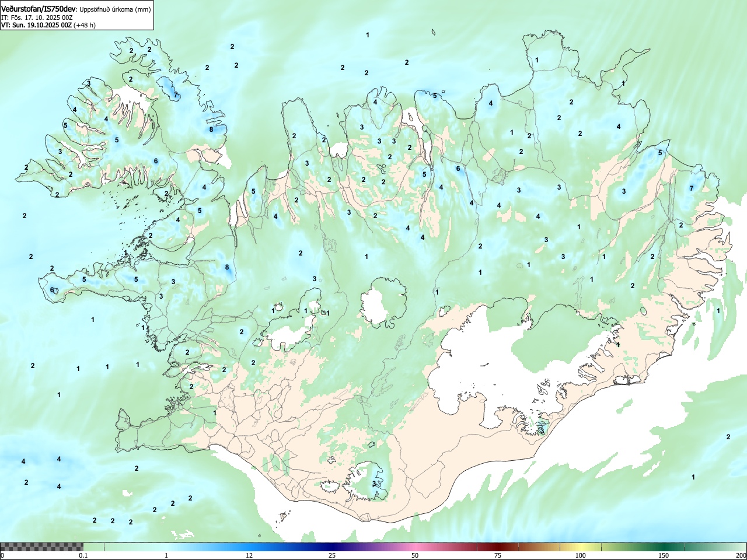Pick the dark navy colorbar segment above 25

[x=331, y=547]
